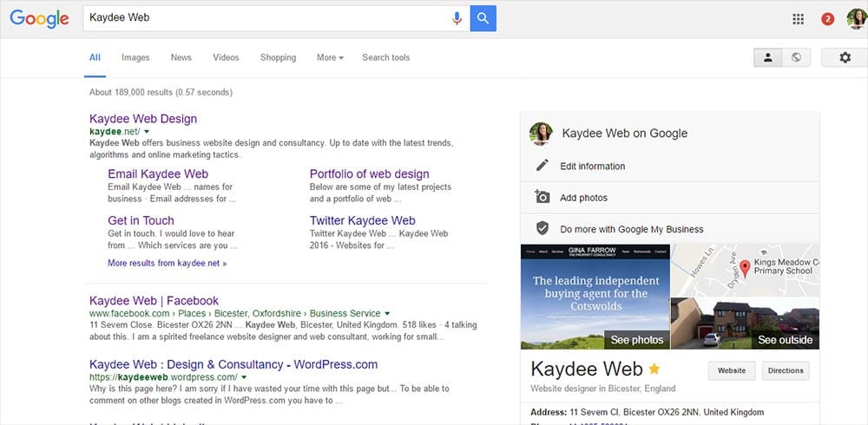Click the Website button
This screenshot has width=868, height=425.
coord(731,370)
